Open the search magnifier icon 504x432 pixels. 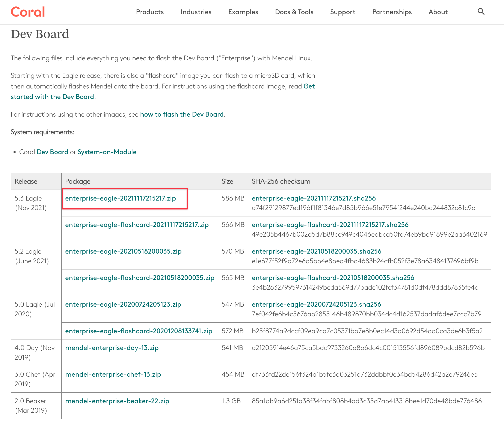coord(481,11)
